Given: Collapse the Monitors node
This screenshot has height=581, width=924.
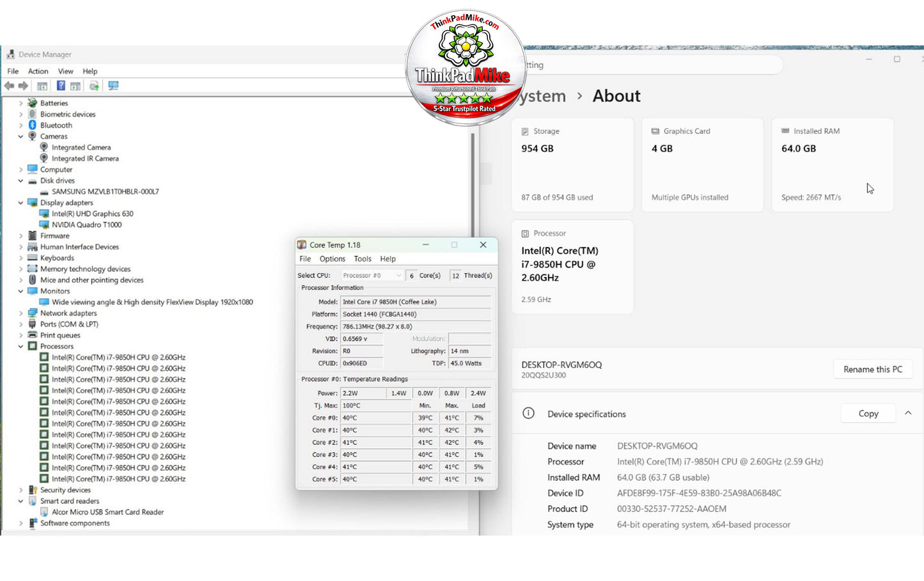Looking at the screenshot, I should tap(20, 291).
